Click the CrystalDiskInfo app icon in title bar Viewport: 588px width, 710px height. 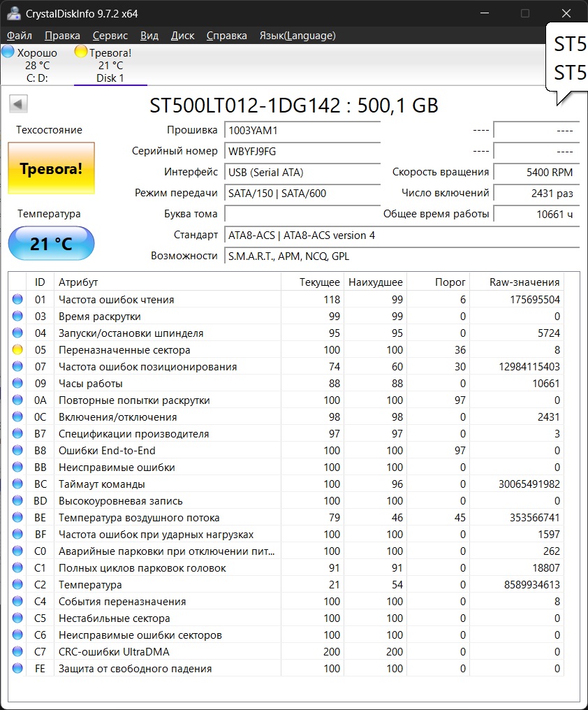pos(13,13)
